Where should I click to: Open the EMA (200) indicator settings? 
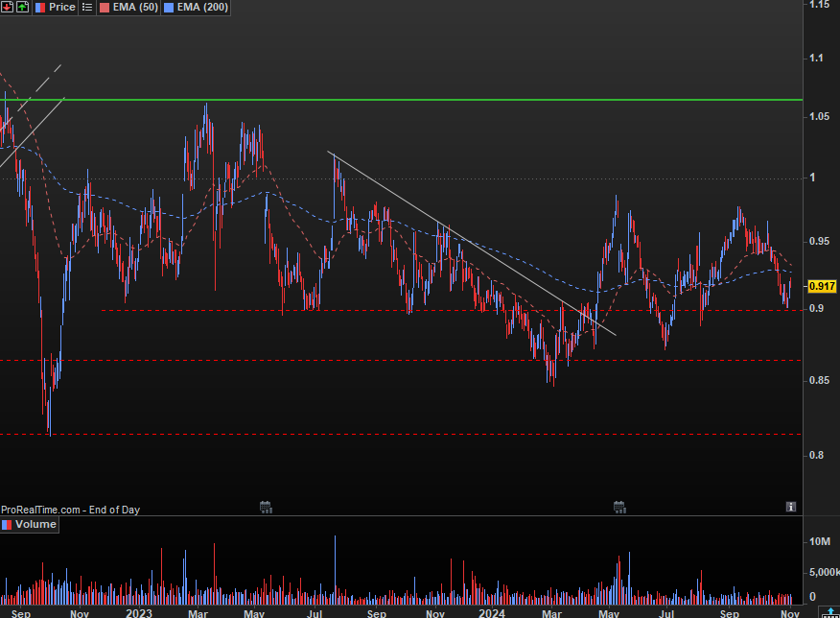click(196, 7)
